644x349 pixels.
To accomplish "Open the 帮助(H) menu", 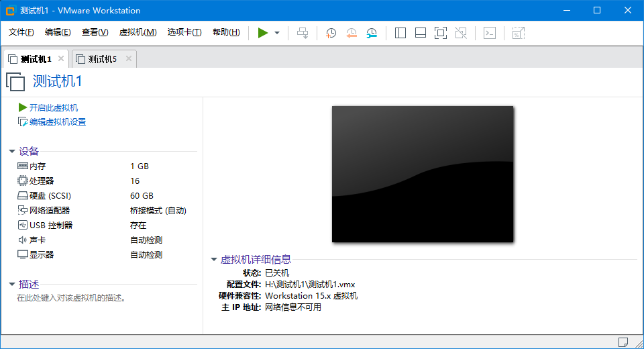I will click(226, 32).
